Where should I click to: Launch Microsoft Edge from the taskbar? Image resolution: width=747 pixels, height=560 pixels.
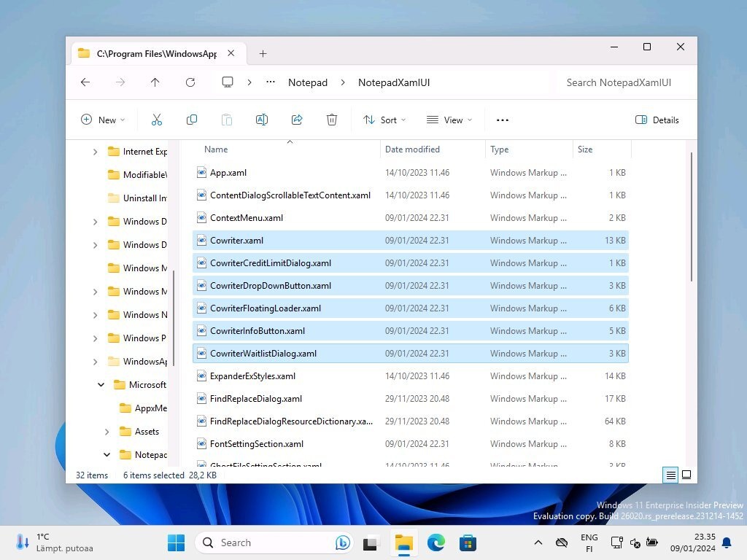pos(436,542)
